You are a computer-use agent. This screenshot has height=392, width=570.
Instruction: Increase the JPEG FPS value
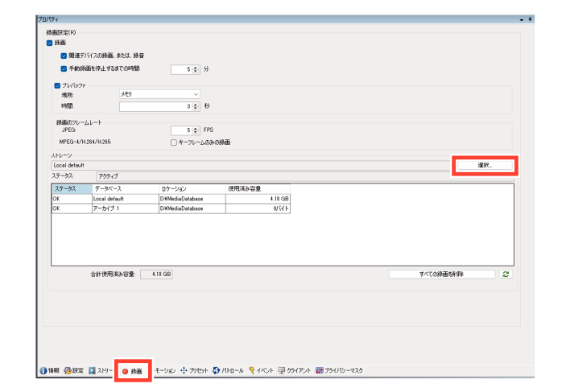point(196,129)
